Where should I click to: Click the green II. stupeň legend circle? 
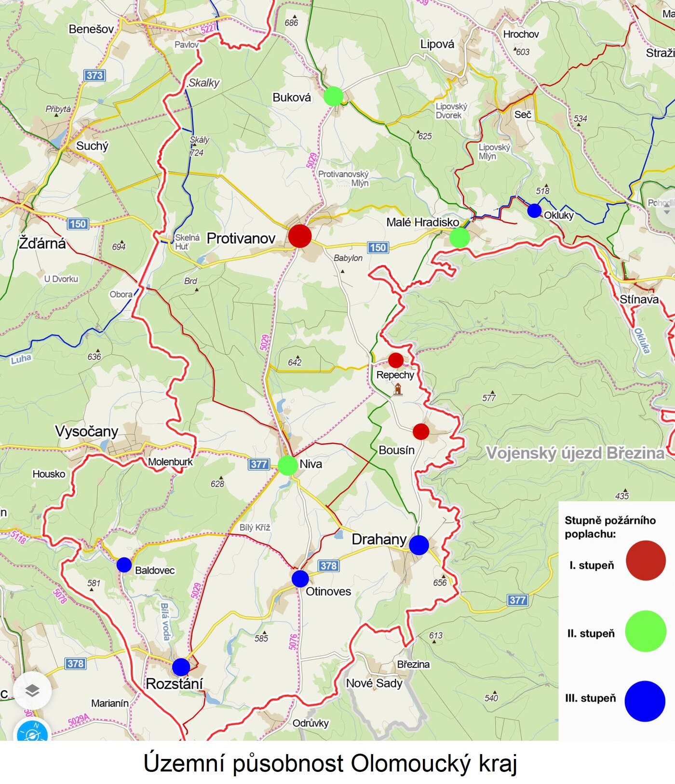[646, 631]
